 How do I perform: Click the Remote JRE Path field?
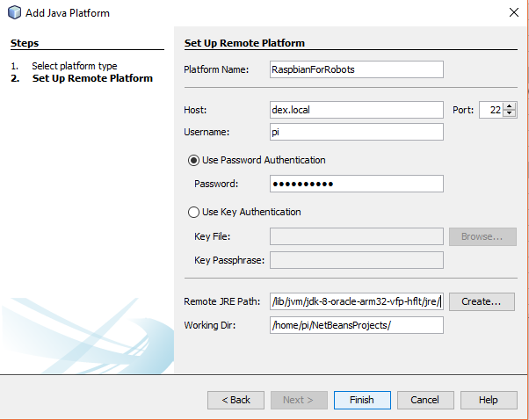pos(356,301)
